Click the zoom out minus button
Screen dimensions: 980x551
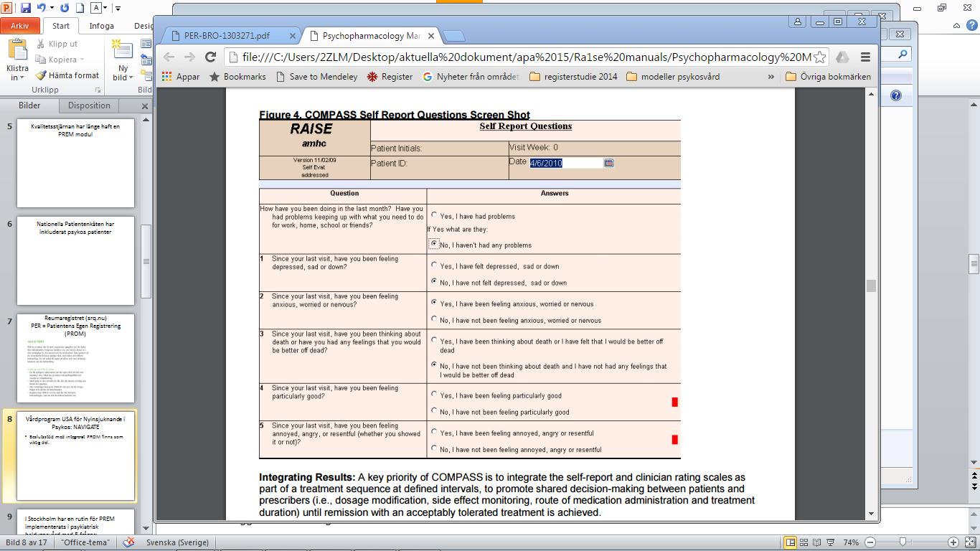(x=870, y=542)
